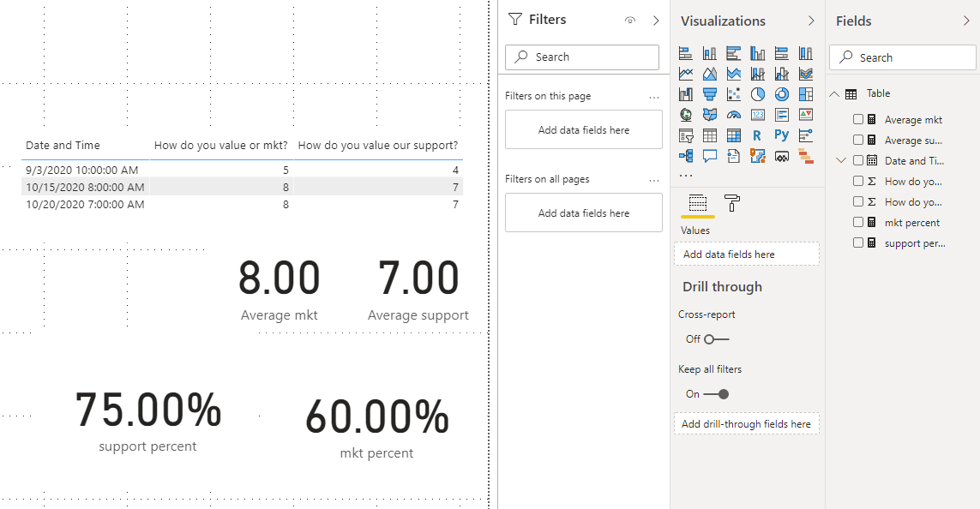Check the second How do yo... field
The height and width of the screenshot is (509, 980).
point(858,201)
